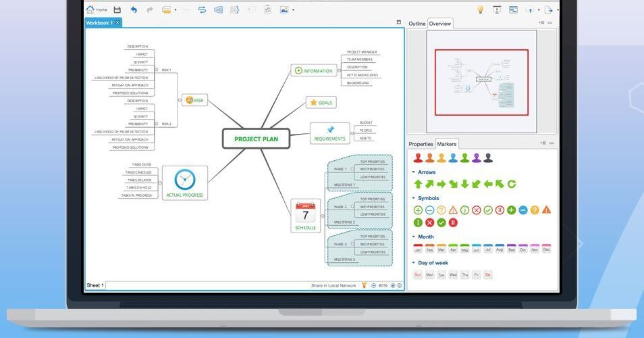
Task: Add the refresh circular arrow marker
Action: (512, 184)
